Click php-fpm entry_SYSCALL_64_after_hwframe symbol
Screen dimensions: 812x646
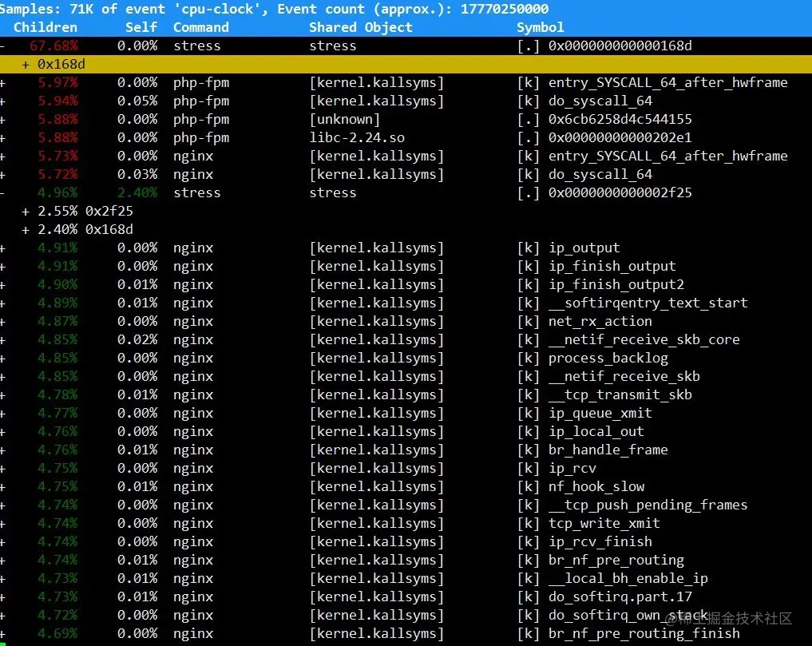point(668,83)
